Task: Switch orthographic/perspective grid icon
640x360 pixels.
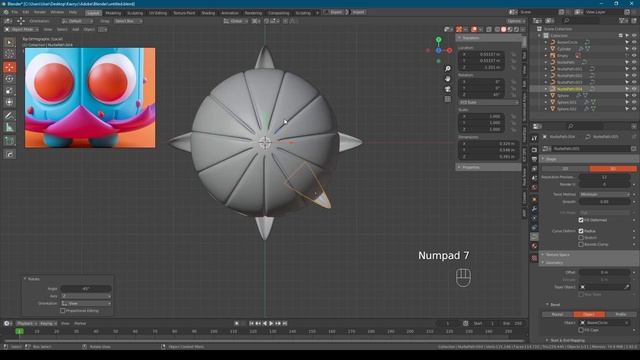Action: pos(448,99)
